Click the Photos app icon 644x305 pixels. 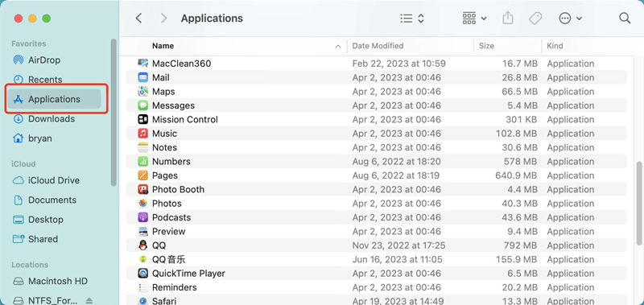click(x=143, y=203)
